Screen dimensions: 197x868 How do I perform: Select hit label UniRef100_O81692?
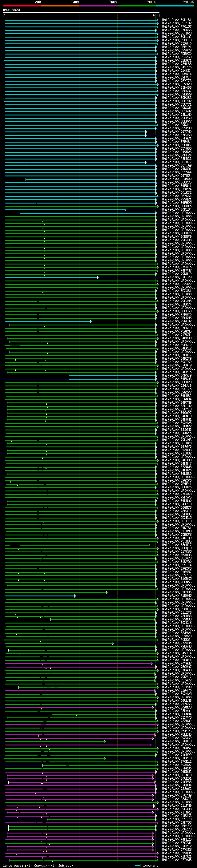point(177,111)
